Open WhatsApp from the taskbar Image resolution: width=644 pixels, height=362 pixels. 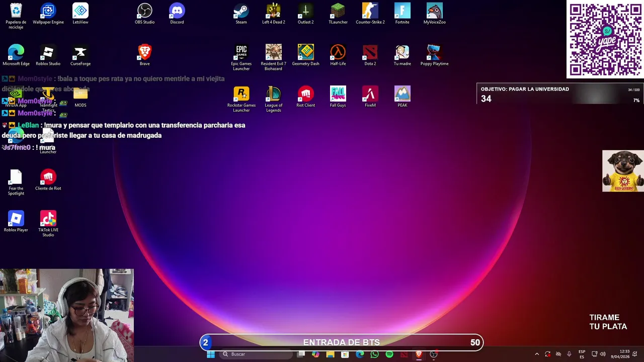(x=374, y=354)
